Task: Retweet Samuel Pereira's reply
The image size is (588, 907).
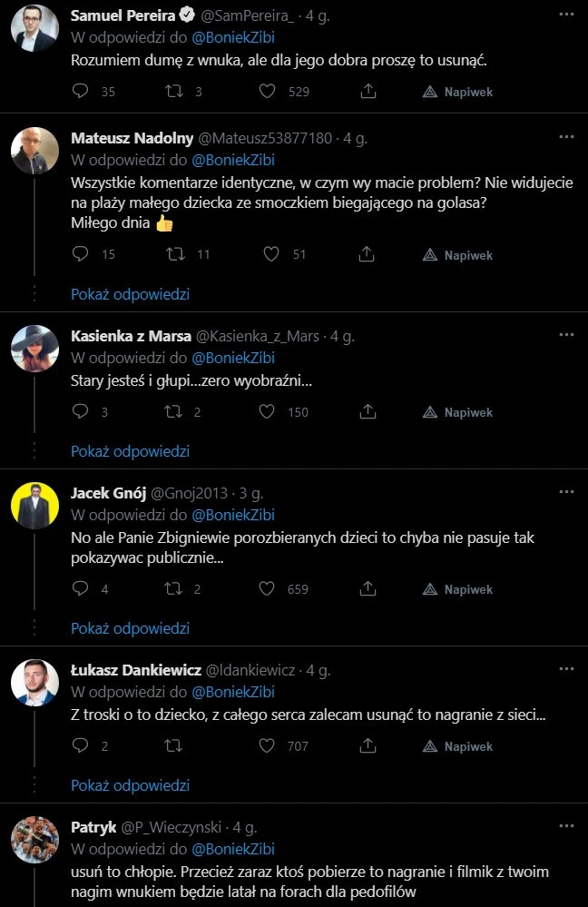Action: [x=174, y=91]
